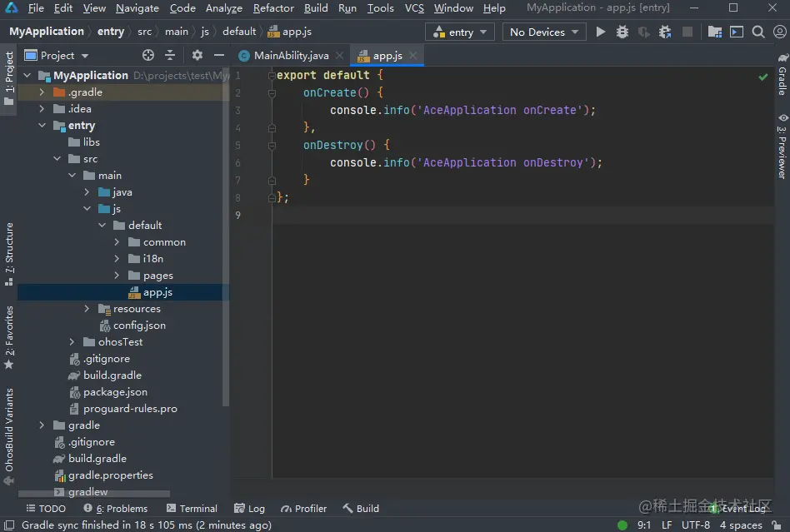Image resolution: width=790 pixels, height=532 pixels.
Task: Collapse the entry module node
Action: pos(42,126)
